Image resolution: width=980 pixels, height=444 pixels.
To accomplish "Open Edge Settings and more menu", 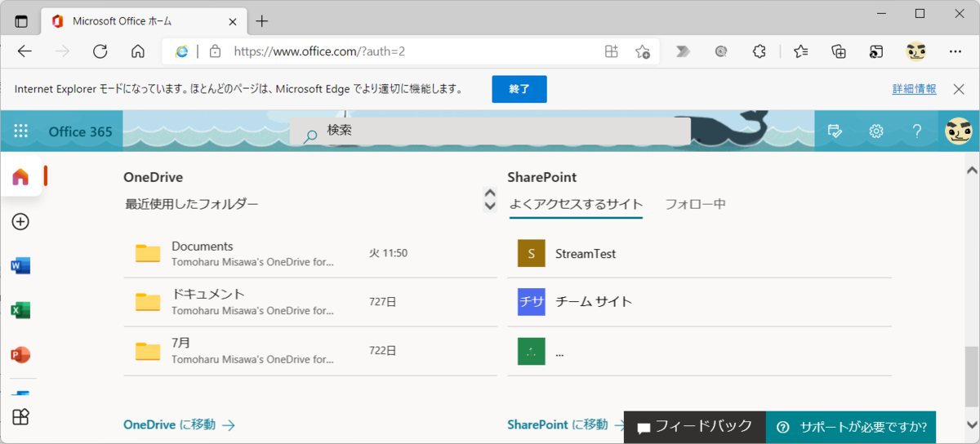I will pos(955,51).
